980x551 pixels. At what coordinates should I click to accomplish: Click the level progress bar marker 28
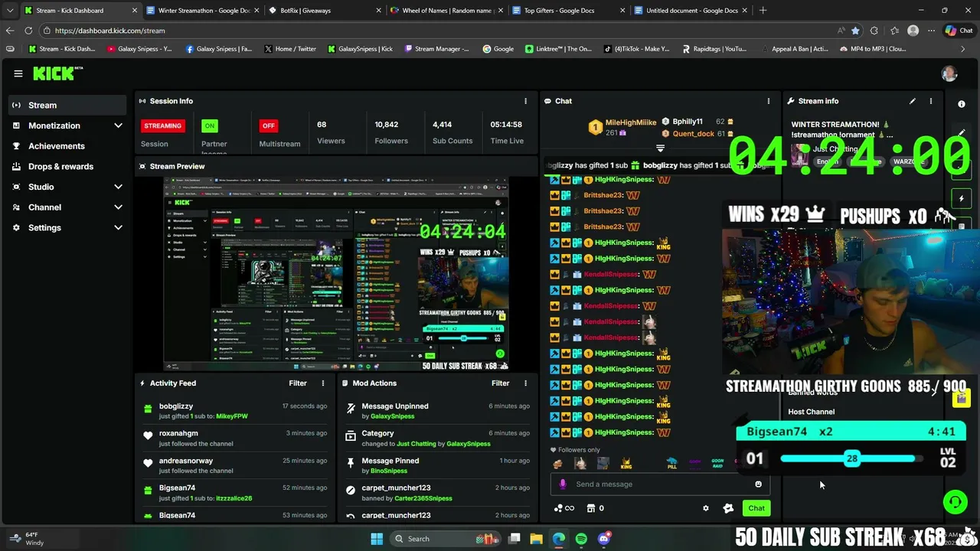pos(851,458)
